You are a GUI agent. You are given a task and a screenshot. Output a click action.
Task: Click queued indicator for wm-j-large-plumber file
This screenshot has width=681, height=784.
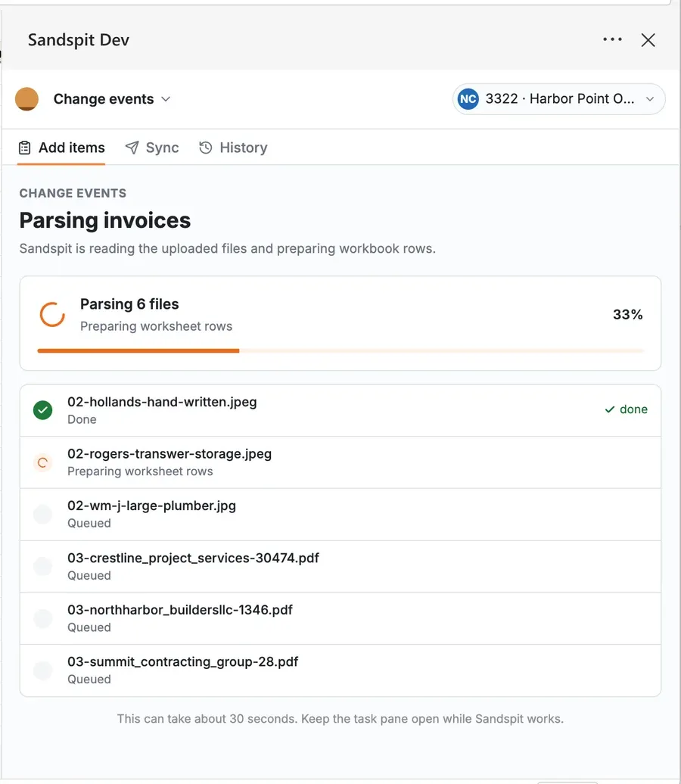point(43,515)
